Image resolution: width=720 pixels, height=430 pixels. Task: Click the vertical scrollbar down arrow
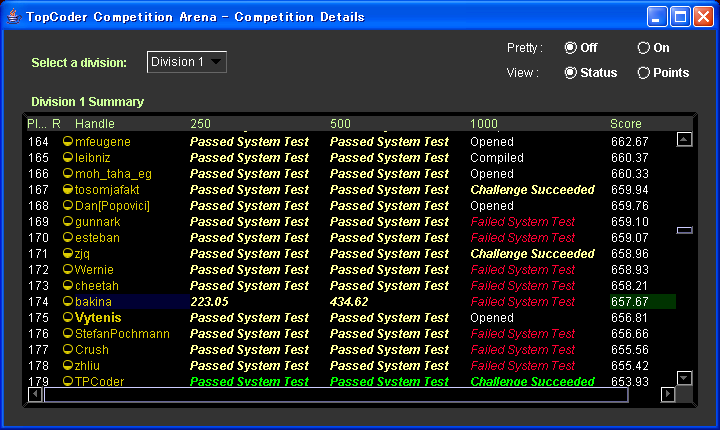[x=684, y=378]
